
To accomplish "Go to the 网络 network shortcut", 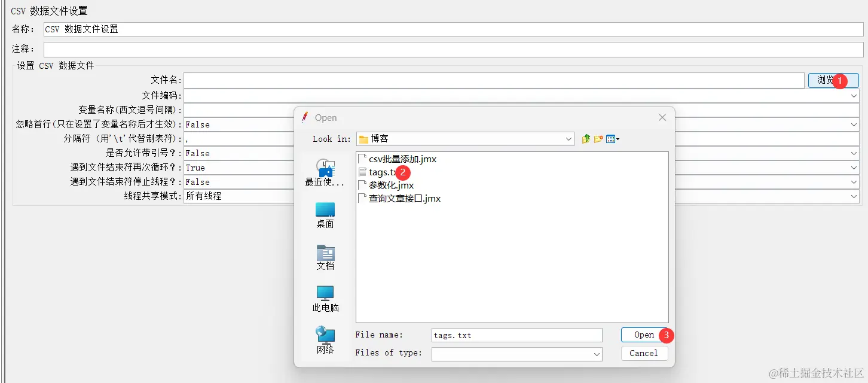I will pyautogui.click(x=325, y=341).
